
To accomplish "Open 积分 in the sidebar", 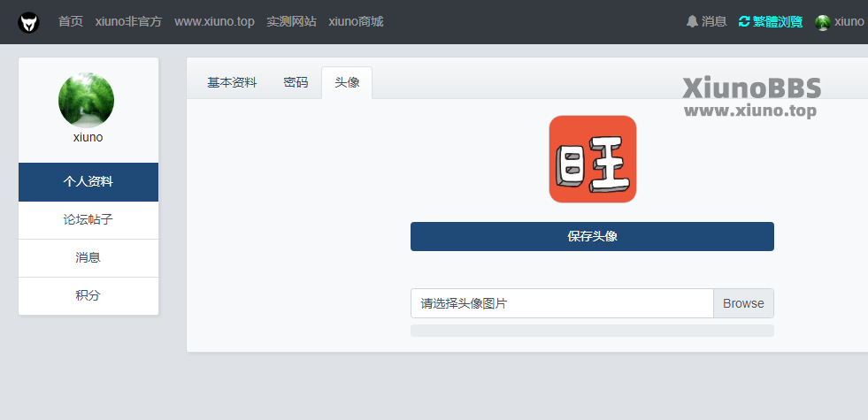I will [88, 296].
